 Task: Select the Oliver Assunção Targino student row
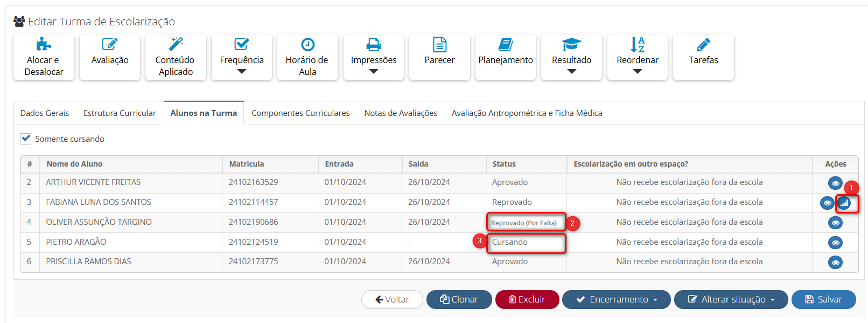click(99, 222)
